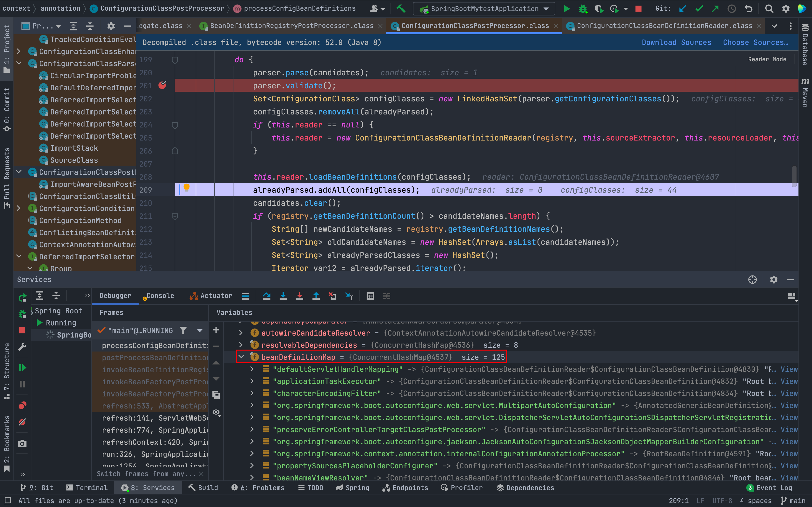Open the ConfigurationClassBeanDefinitionReader.class editor tab
This screenshot has width=812, height=507.
click(x=664, y=26)
